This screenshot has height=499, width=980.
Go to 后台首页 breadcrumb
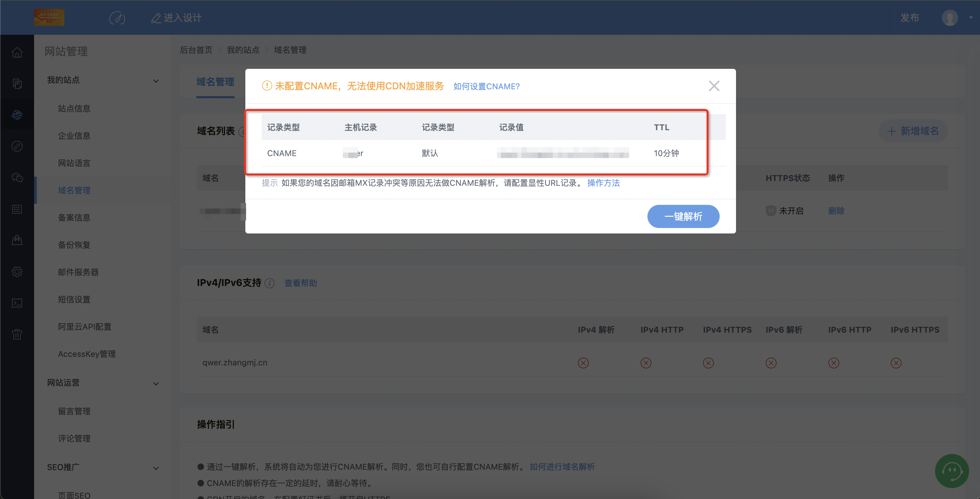196,50
